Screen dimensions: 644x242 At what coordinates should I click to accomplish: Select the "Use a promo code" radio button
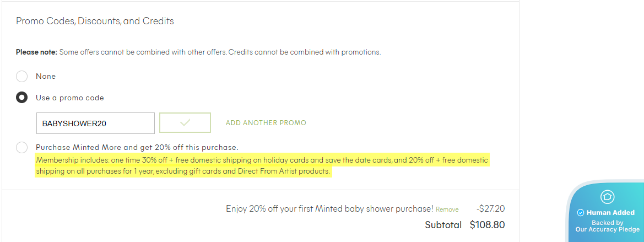coord(22,98)
